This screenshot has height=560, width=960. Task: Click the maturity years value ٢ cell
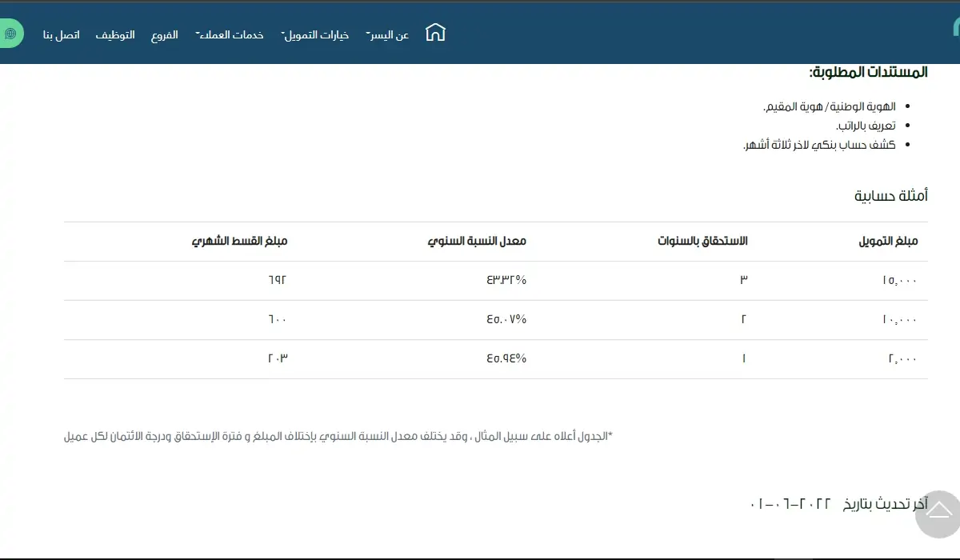tap(744, 319)
